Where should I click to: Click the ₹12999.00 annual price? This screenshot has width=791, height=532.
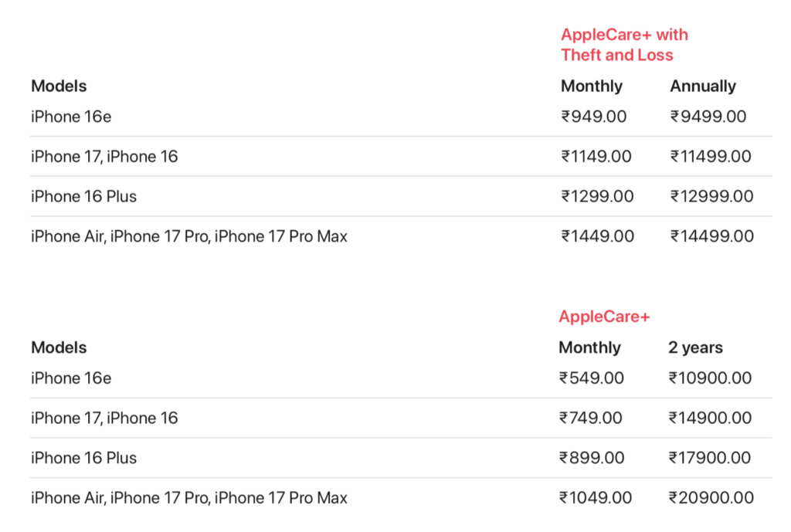(x=711, y=197)
